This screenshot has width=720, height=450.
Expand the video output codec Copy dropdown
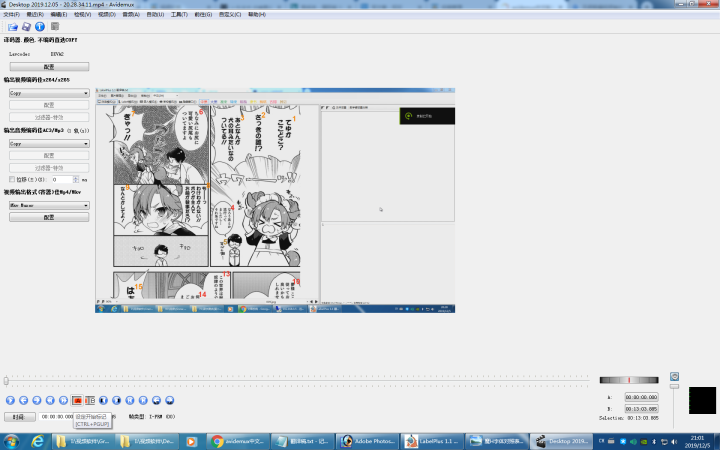(49, 93)
